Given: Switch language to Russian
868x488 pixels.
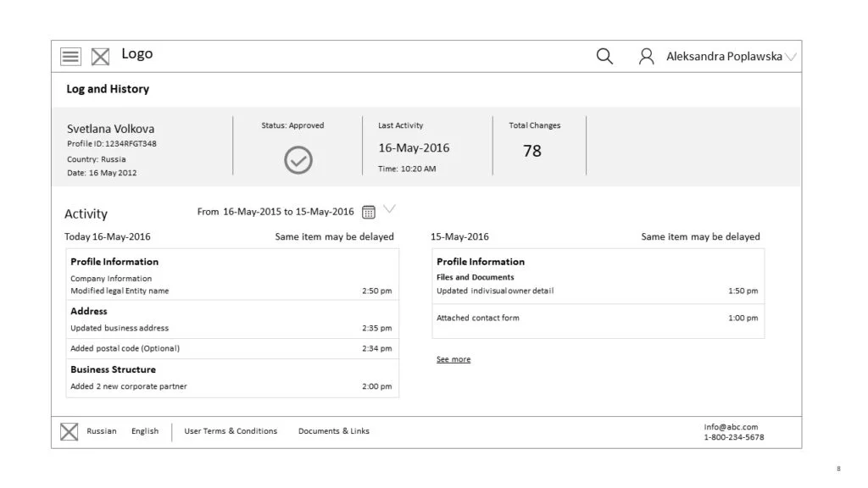Looking at the screenshot, I should [102, 431].
